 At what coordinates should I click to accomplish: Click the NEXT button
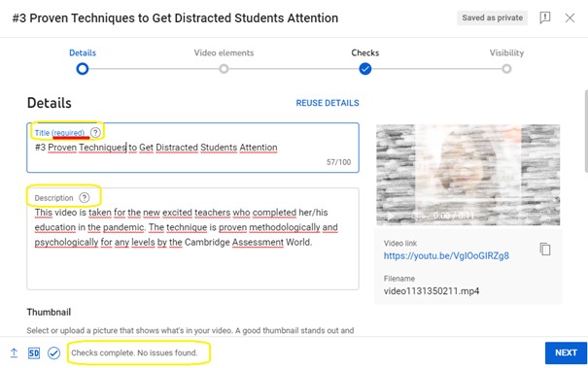point(566,352)
